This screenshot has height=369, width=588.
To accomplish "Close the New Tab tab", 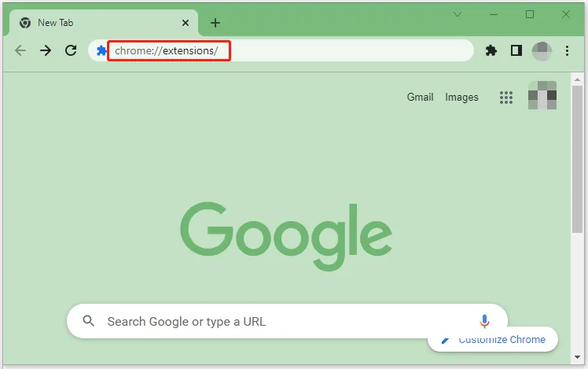I will [x=186, y=23].
